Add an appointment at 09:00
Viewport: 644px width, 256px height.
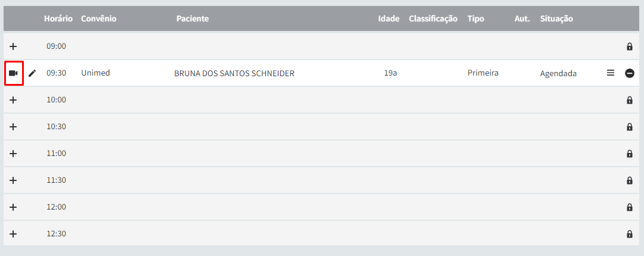[13, 46]
